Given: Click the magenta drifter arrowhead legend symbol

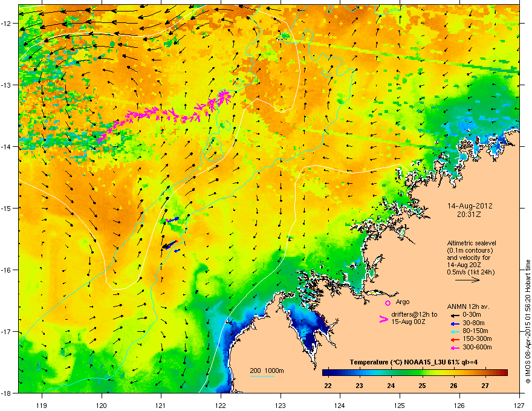Looking at the screenshot, I should point(384,319).
